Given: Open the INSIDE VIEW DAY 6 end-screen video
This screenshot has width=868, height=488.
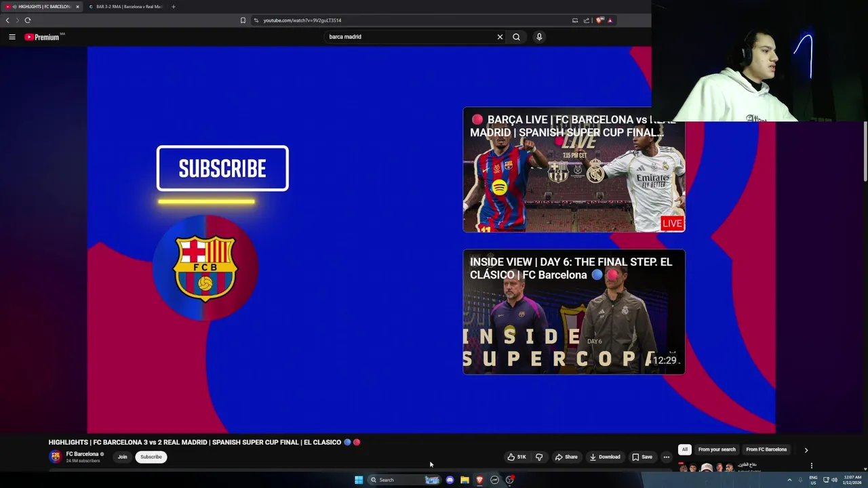Looking at the screenshot, I should [x=574, y=312].
